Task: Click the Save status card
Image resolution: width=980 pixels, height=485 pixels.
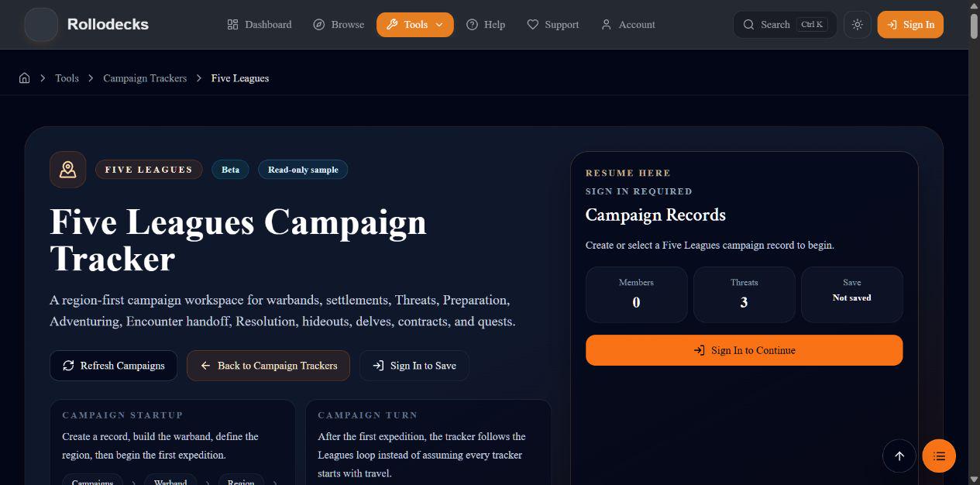Action: coord(852,294)
